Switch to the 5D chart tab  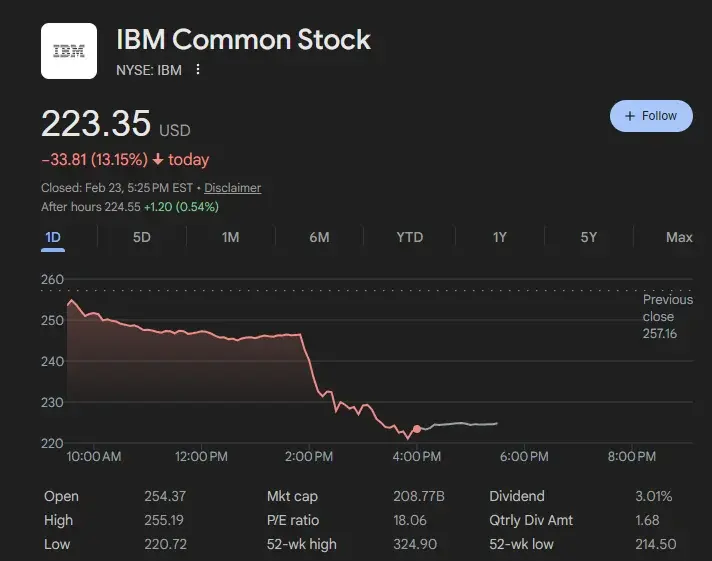[x=142, y=237]
